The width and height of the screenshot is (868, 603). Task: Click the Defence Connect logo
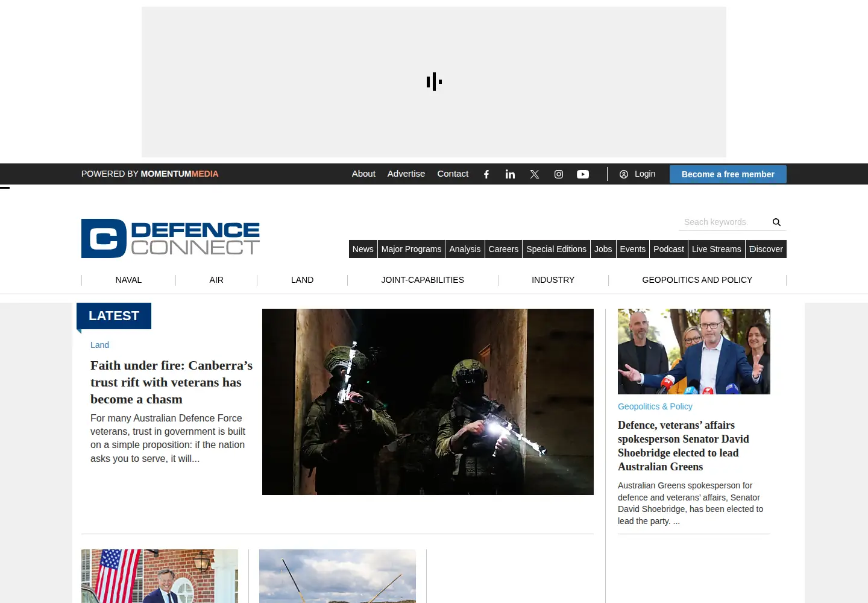(171, 238)
